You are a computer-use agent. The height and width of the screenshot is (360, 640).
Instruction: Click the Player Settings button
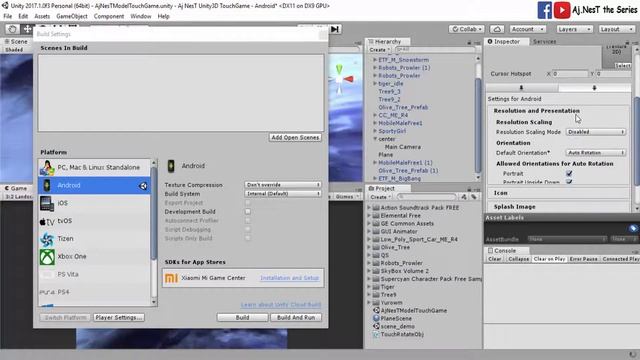[119, 318]
